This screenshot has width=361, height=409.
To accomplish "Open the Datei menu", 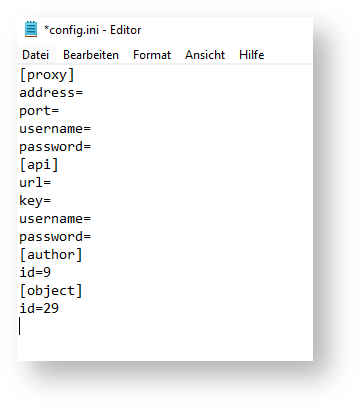I will click(35, 55).
